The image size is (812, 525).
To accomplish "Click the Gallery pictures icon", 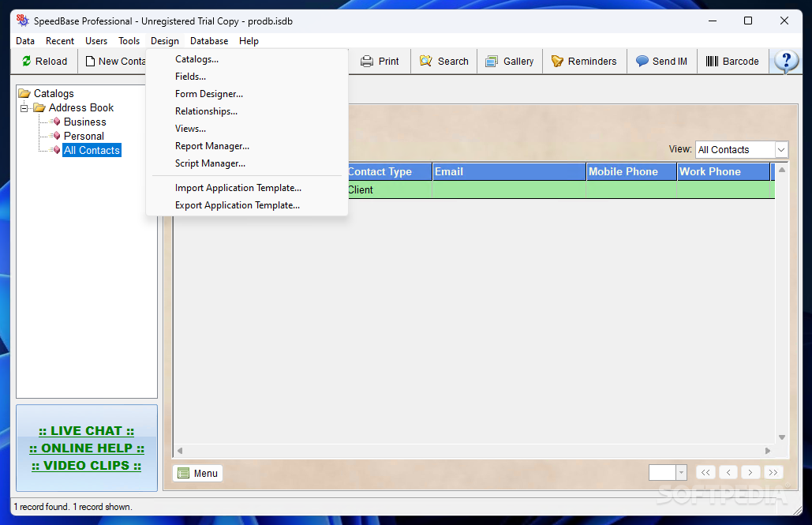I will pos(492,61).
